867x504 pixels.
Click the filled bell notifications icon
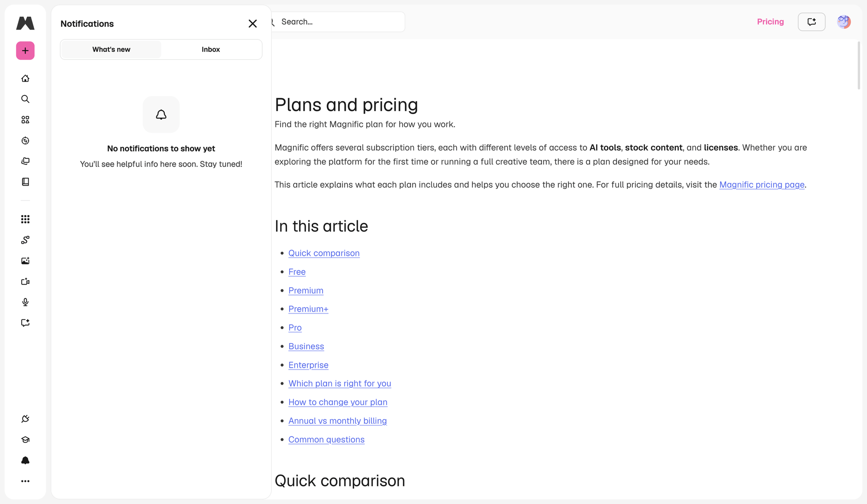click(25, 460)
